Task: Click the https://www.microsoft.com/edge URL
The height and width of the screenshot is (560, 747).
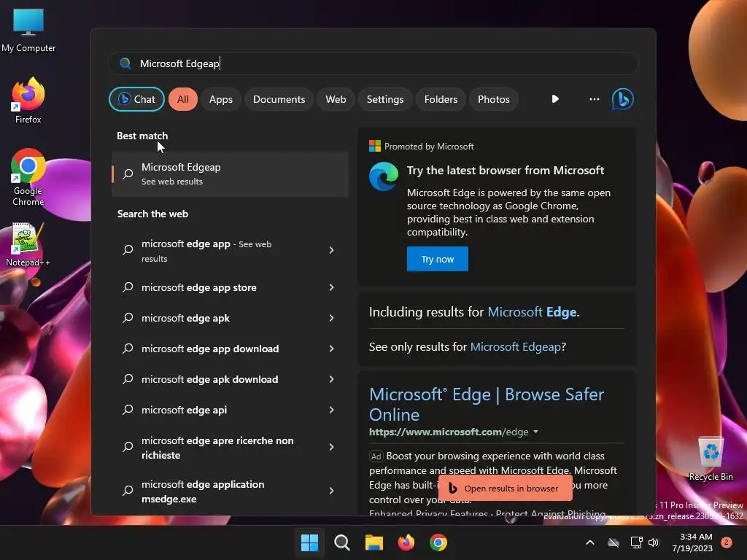Action: [449, 432]
